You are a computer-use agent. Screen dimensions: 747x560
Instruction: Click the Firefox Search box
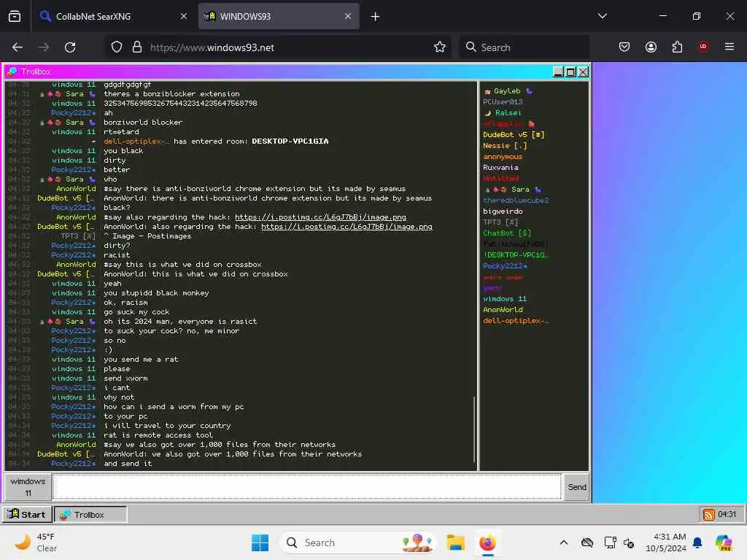click(x=524, y=47)
